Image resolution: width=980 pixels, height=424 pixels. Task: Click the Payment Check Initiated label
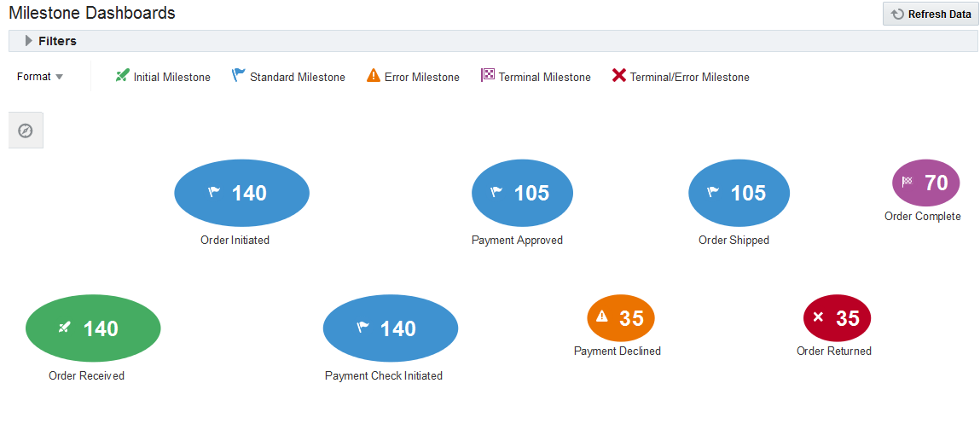point(384,376)
